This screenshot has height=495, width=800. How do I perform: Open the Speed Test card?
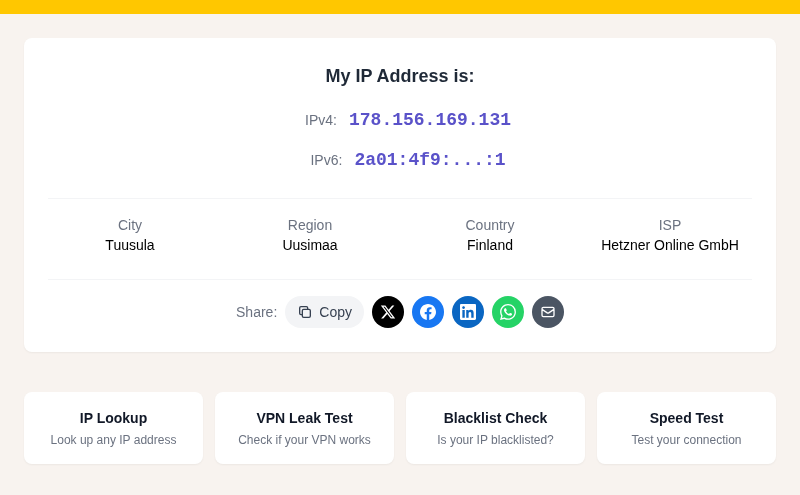686,428
